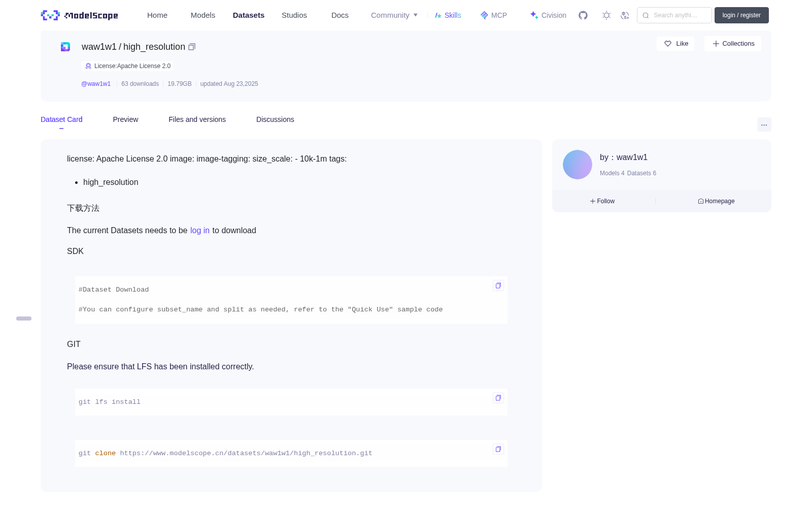
Task: Open the Studios page
Action: [x=294, y=15]
